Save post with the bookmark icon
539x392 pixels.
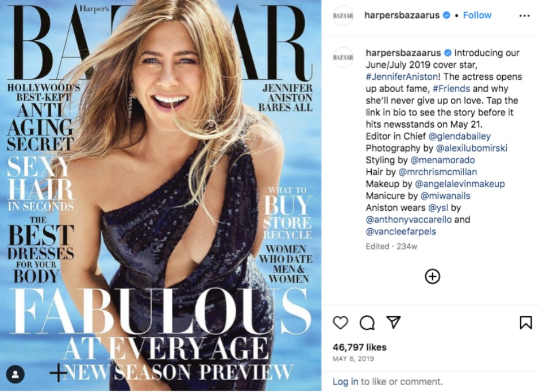click(526, 322)
